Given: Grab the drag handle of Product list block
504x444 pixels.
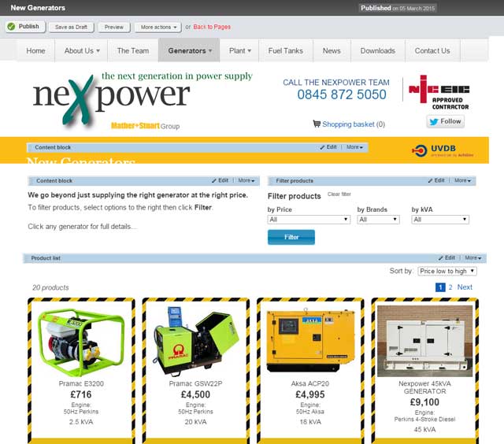Looking at the screenshot, I should click(x=26, y=258).
